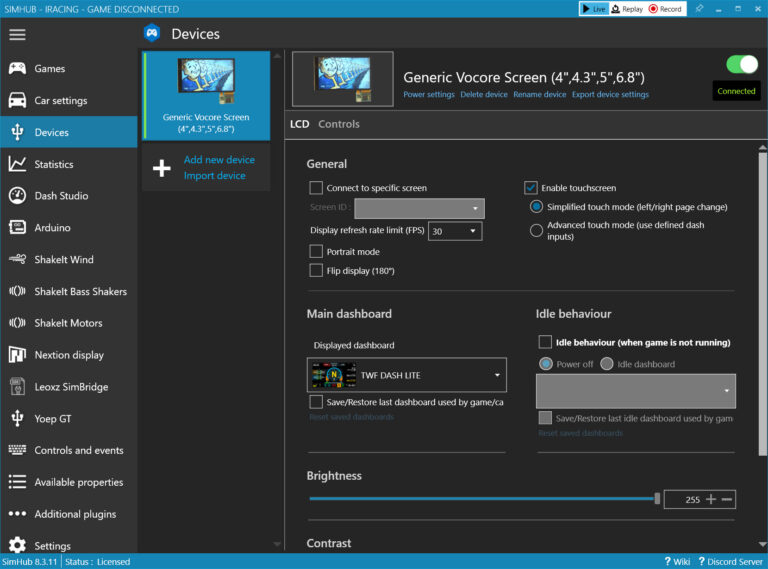Enable the Portrait mode checkbox
The width and height of the screenshot is (768, 569).
pos(316,252)
